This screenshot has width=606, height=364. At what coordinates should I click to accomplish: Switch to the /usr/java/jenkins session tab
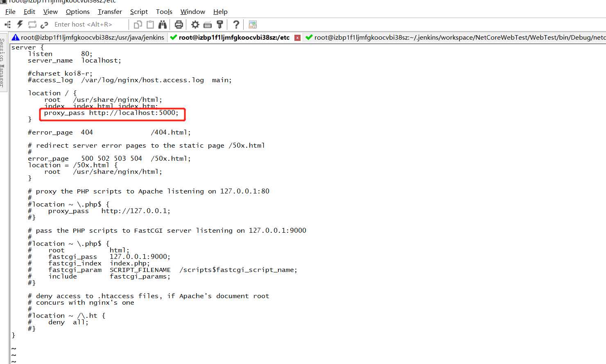(x=88, y=38)
